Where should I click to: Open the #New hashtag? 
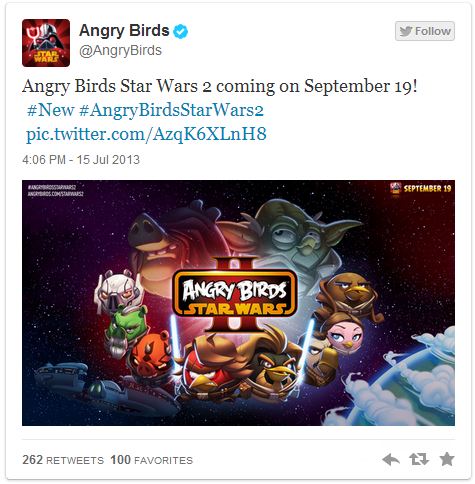pos(50,110)
